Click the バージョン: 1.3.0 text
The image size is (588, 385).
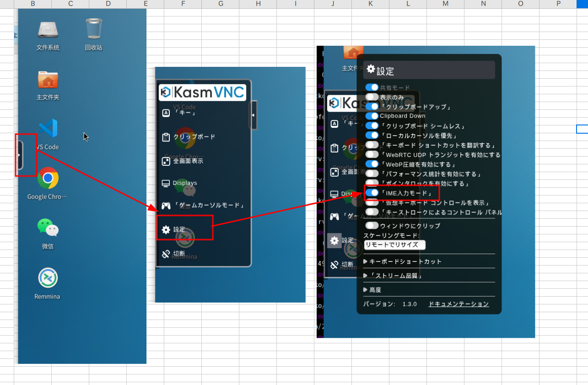pyautogui.click(x=390, y=304)
